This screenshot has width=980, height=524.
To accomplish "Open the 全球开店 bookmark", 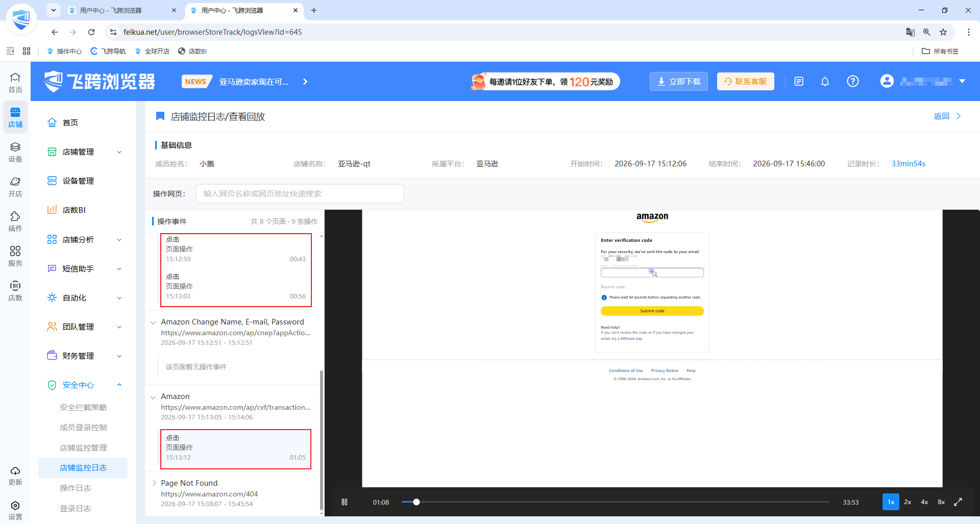I will (152, 51).
